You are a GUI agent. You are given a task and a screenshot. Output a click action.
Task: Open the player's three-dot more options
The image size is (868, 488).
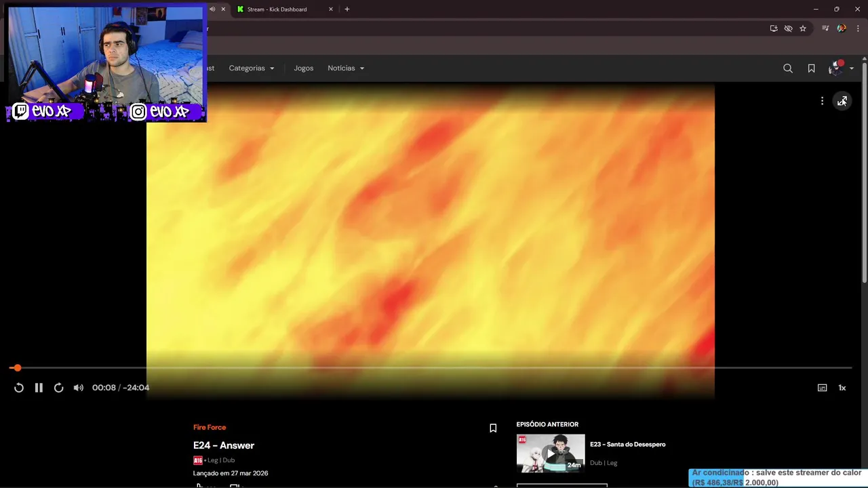pyautogui.click(x=822, y=101)
